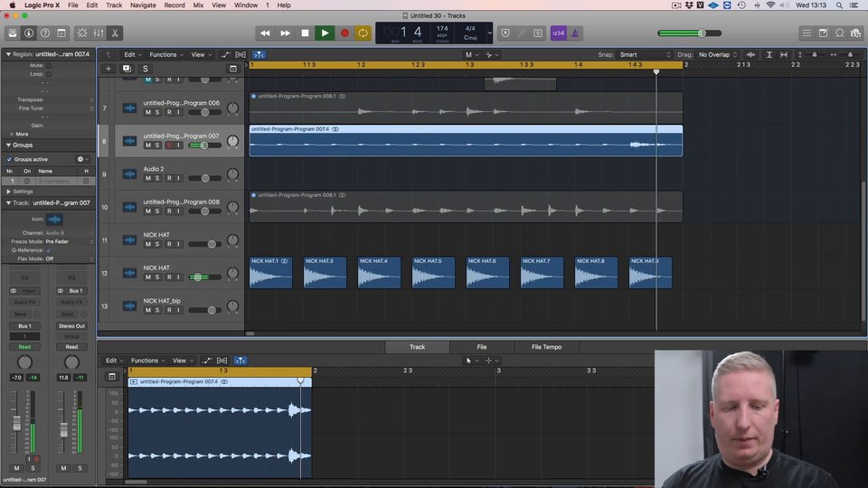Click the green Read automation button
The width and height of the screenshot is (868, 488).
(x=24, y=347)
